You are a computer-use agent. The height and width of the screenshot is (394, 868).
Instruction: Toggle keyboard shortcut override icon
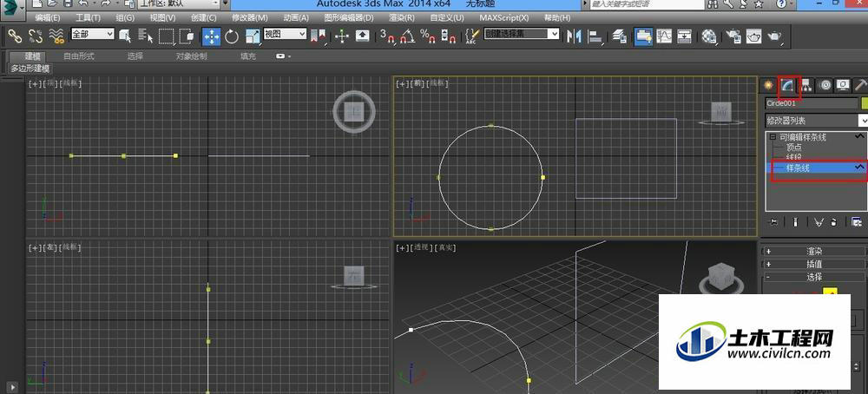coord(363,36)
